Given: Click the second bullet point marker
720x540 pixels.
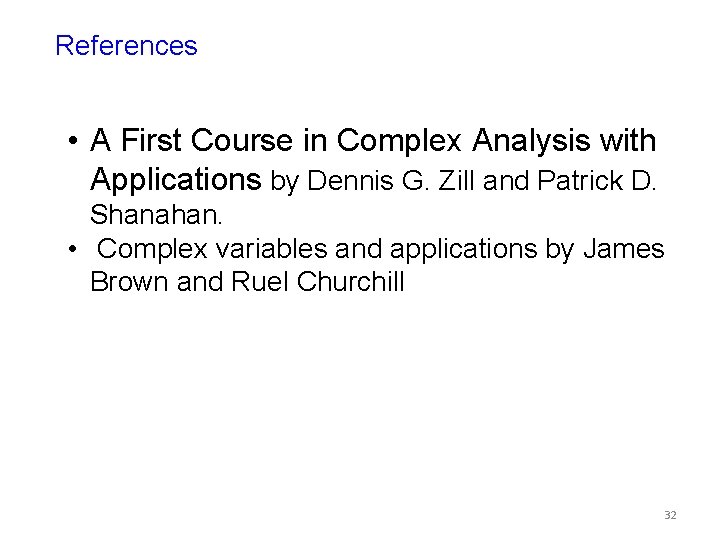Looking at the screenshot, I should (74, 249).
